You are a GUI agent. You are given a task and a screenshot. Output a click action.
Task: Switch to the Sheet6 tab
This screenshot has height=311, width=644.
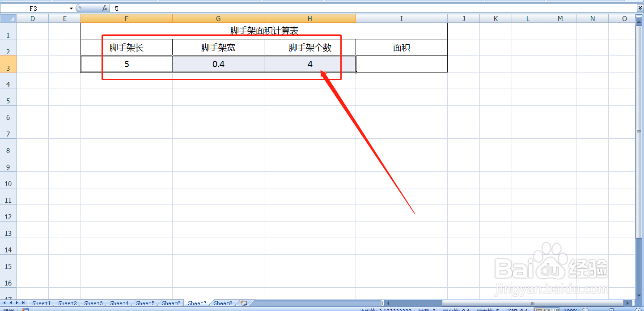click(171, 303)
